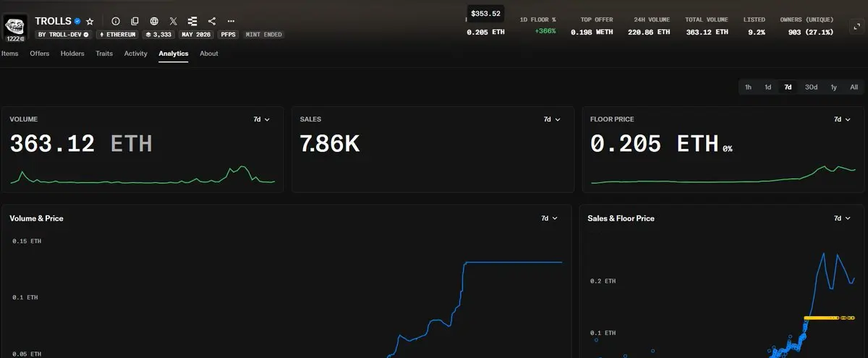
Task: Select the 1h time range
Action: 748,87
